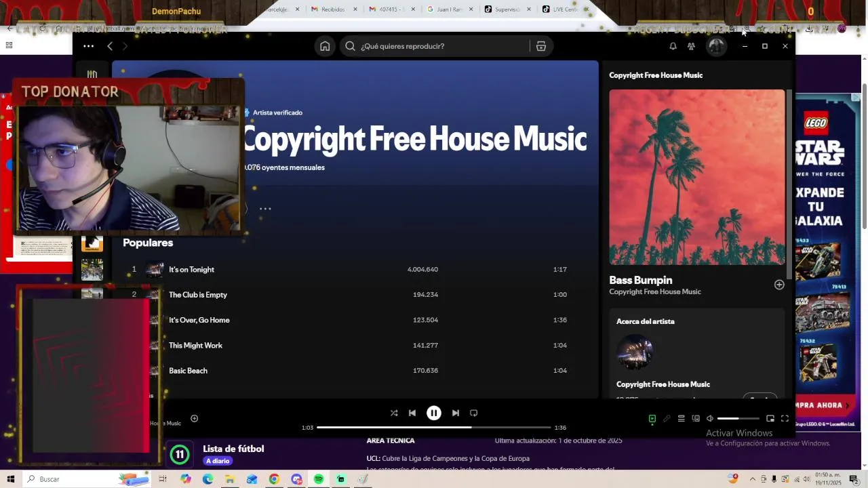Enter full screen player mode
The width and height of the screenshot is (868, 488).
(785, 419)
